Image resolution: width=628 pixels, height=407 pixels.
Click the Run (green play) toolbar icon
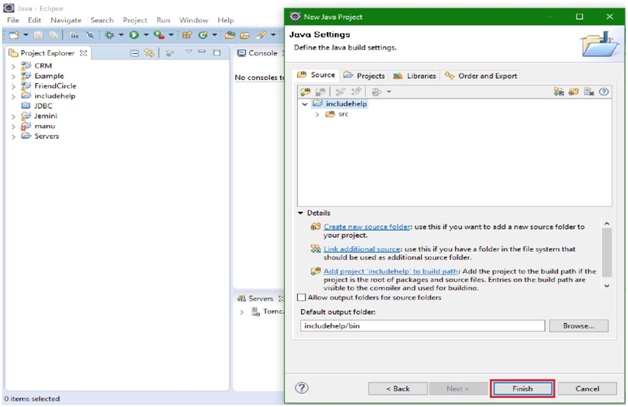(x=133, y=35)
